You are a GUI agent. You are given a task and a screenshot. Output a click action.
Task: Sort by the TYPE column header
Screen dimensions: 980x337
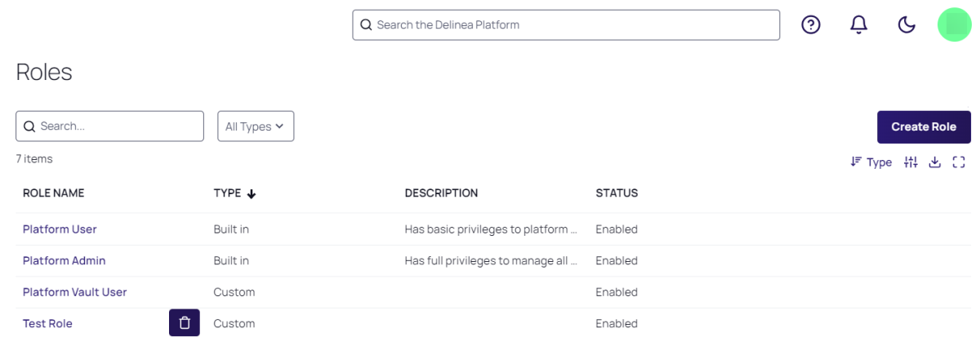228,193
